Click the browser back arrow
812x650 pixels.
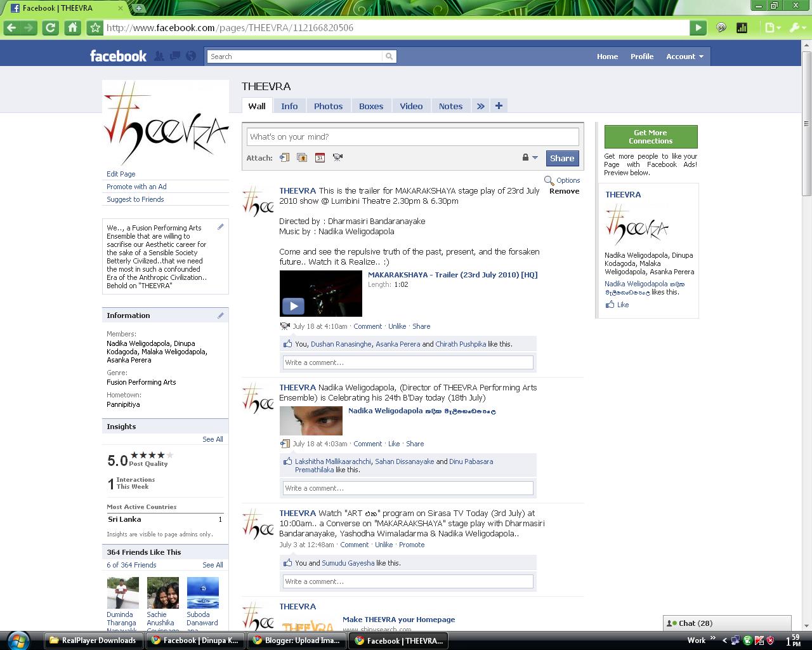(11, 27)
